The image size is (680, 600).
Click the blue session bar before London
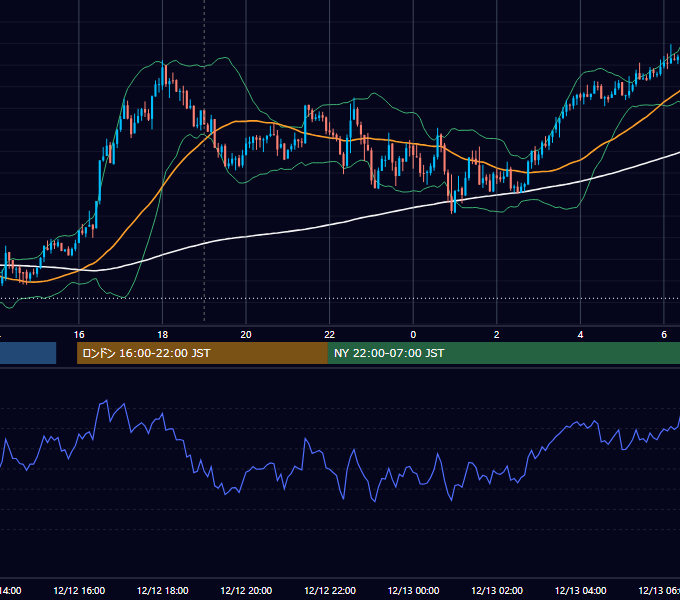click(28, 353)
